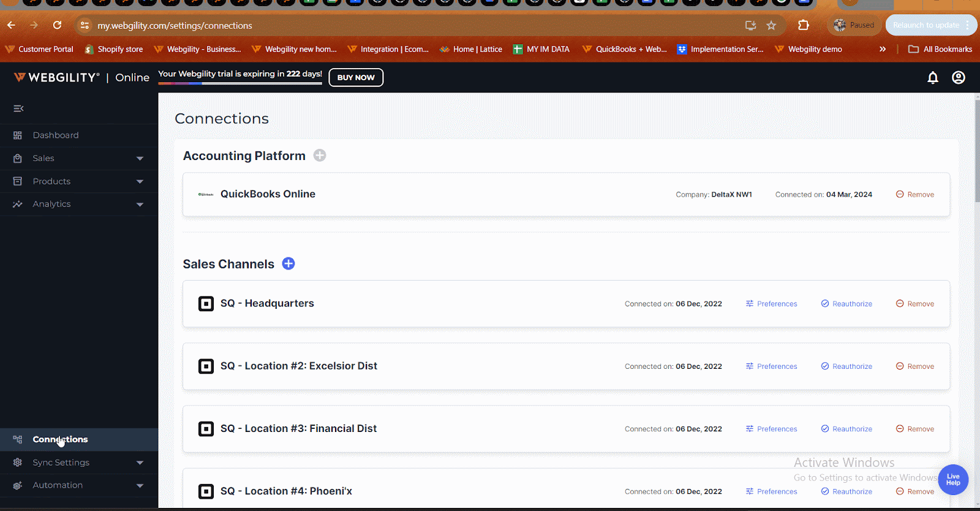The height and width of the screenshot is (511, 980).
Task: Reload the page in the browser
Action: click(x=57, y=25)
